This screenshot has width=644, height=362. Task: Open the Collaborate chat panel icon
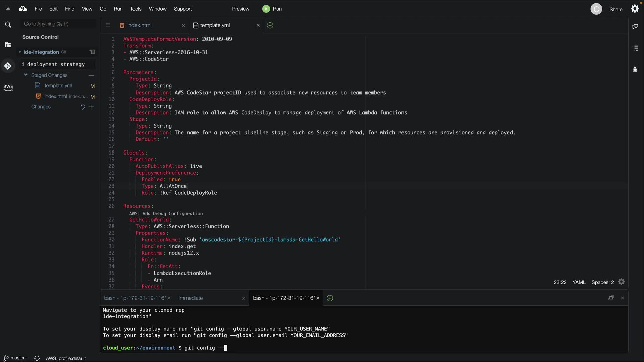635,27
